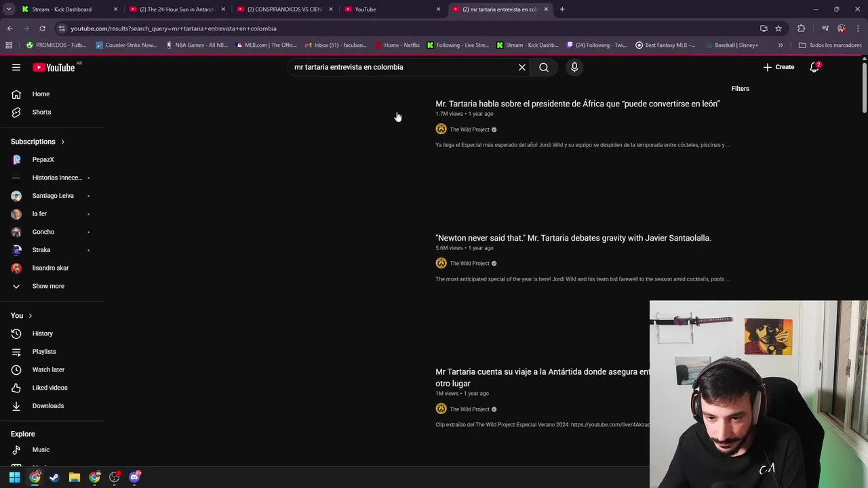This screenshot has width=868, height=488.
Task: Start voice search with the microphone
Action: pos(574,67)
